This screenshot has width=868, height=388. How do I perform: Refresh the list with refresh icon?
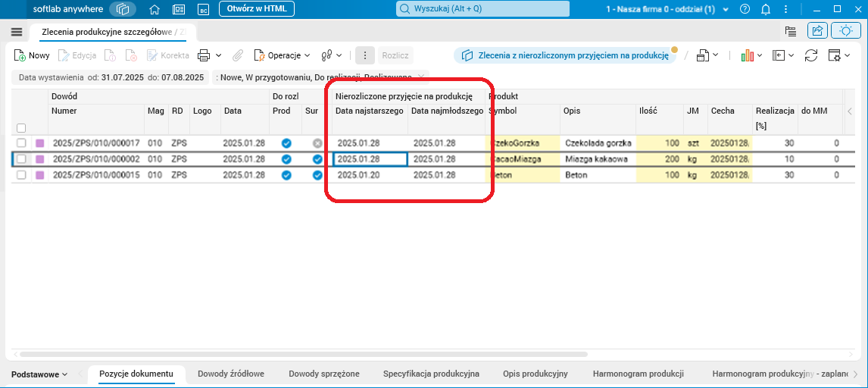811,55
